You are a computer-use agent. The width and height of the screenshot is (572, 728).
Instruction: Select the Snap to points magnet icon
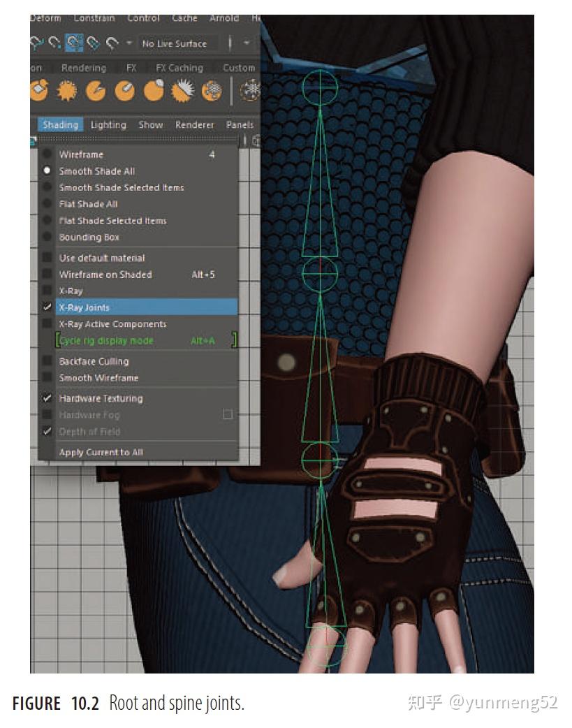(72, 42)
